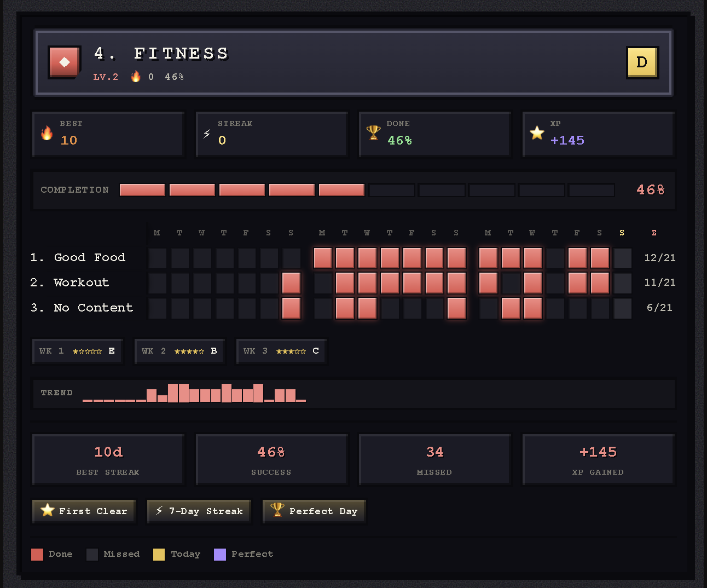Screen dimensions: 707x588
Task: Click the green 46% value in Done card
Action: coord(399,140)
